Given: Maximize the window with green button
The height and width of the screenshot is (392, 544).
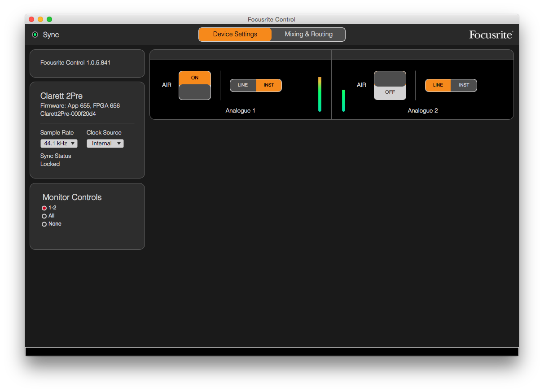Looking at the screenshot, I should click(x=49, y=19).
